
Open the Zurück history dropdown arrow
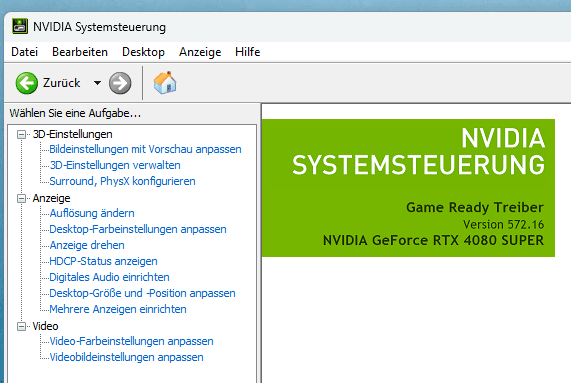tap(97, 83)
